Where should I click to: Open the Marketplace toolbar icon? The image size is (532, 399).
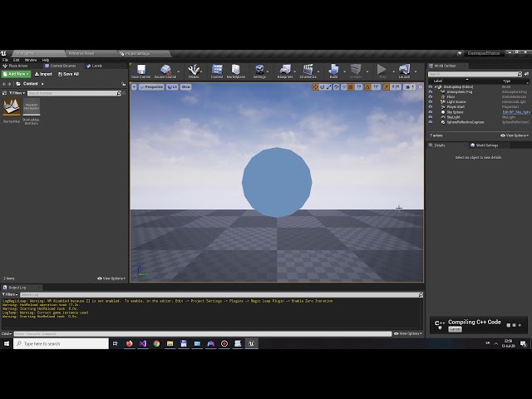(x=235, y=71)
